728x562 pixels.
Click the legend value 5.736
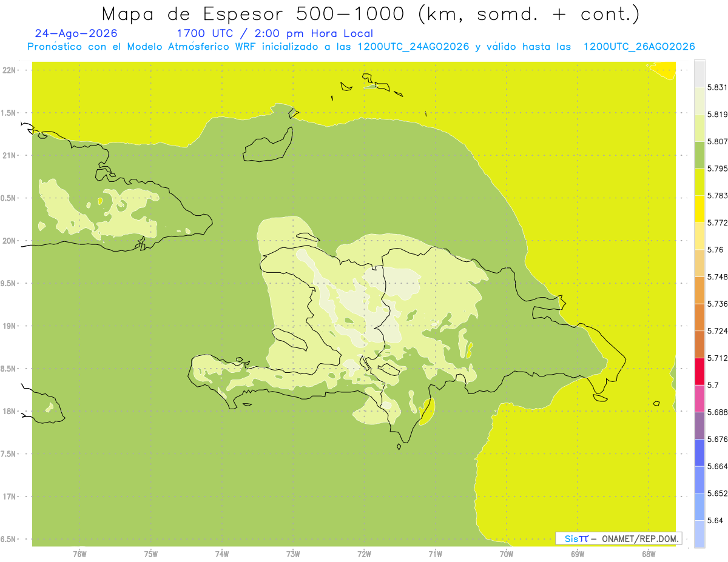click(x=718, y=304)
